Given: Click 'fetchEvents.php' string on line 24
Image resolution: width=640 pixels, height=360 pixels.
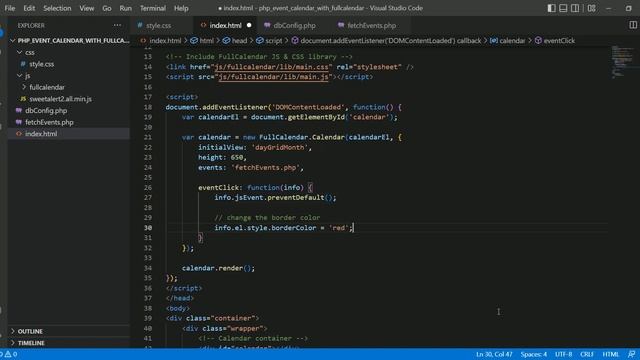Looking at the screenshot, I should pos(265,167).
